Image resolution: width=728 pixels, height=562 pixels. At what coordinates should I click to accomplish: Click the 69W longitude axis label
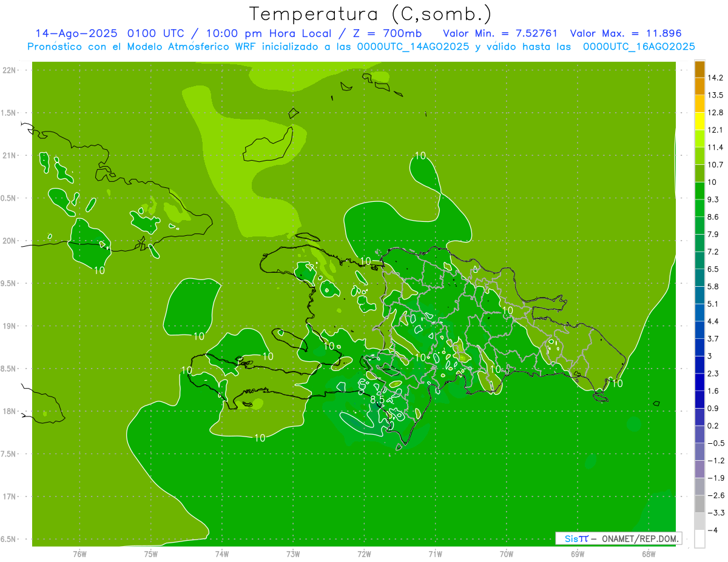click(x=577, y=554)
